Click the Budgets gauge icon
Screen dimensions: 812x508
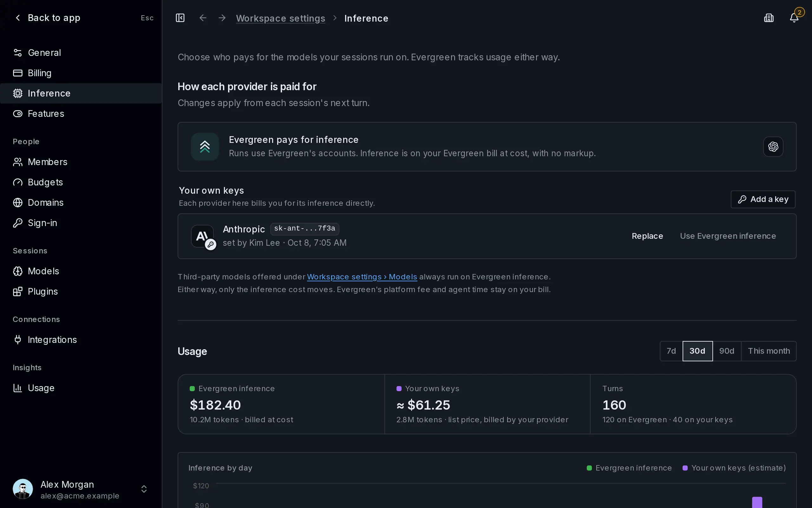(18, 182)
